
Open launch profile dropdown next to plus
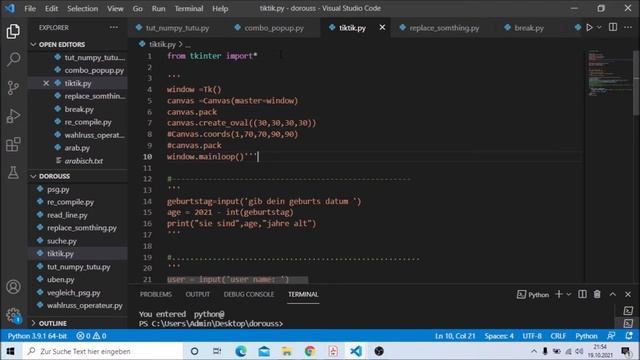click(x=569, y=294)
